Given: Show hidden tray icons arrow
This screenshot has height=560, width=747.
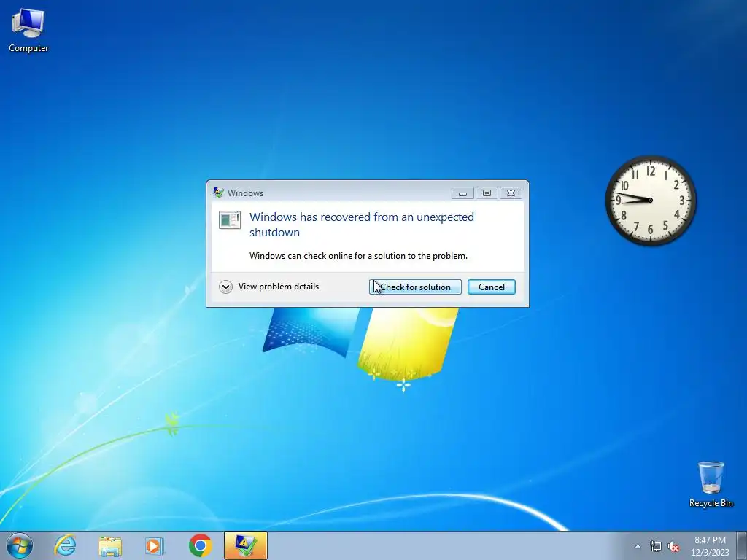Looking at the screenshot, I should (x=638, y=547).
